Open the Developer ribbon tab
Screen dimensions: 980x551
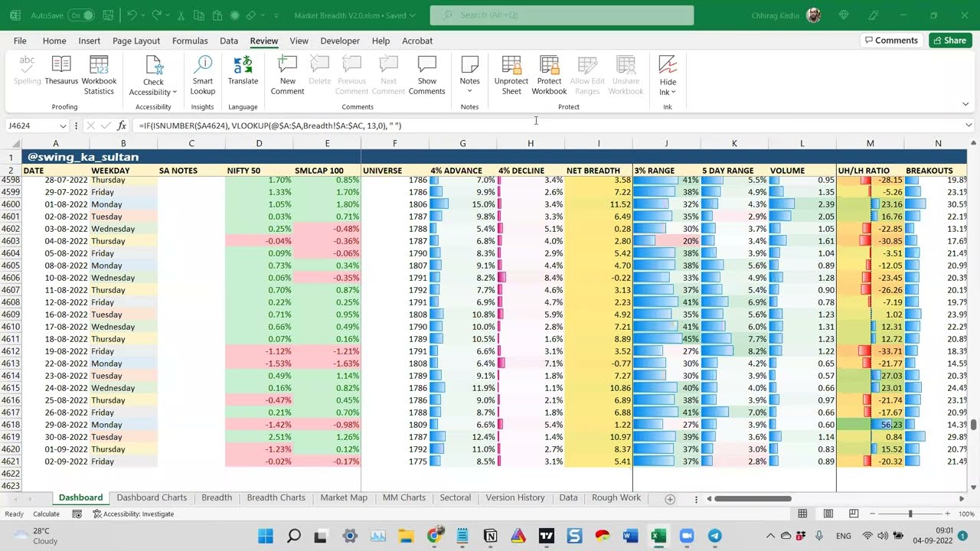pyautogui.click(x=340, y=41)
